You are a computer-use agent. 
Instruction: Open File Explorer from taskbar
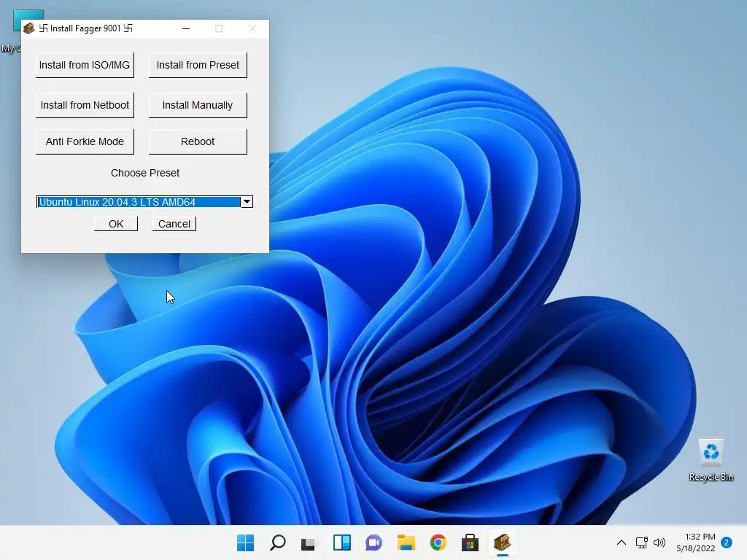coord(406,542)
